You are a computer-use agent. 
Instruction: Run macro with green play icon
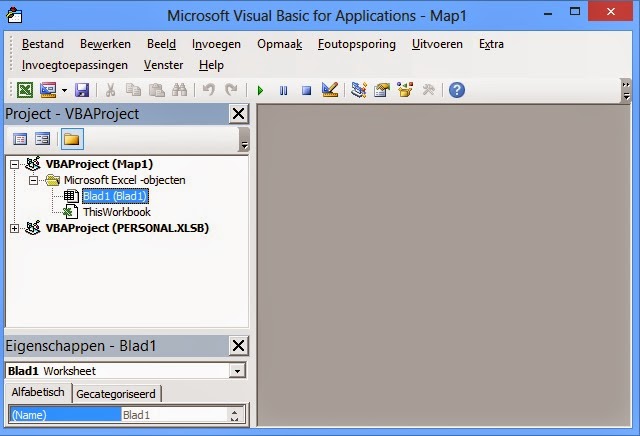coord(260,90)
